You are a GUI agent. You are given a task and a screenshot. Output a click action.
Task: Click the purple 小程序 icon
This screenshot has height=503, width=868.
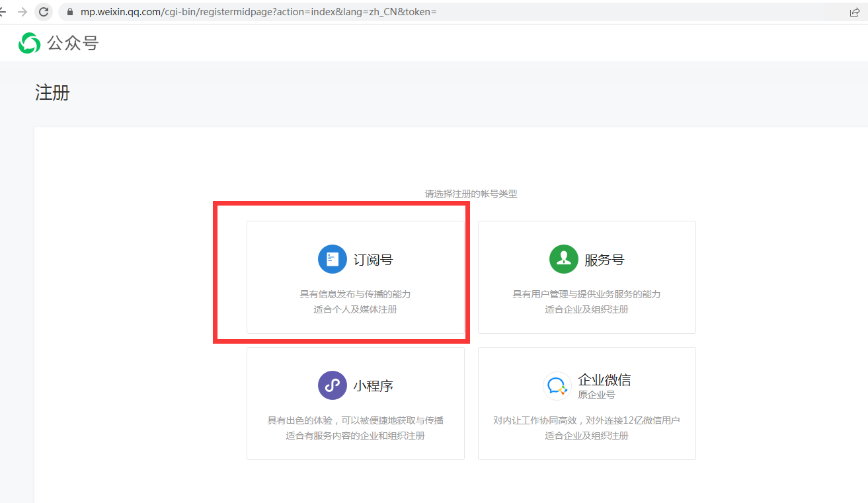tap(333, 385)
